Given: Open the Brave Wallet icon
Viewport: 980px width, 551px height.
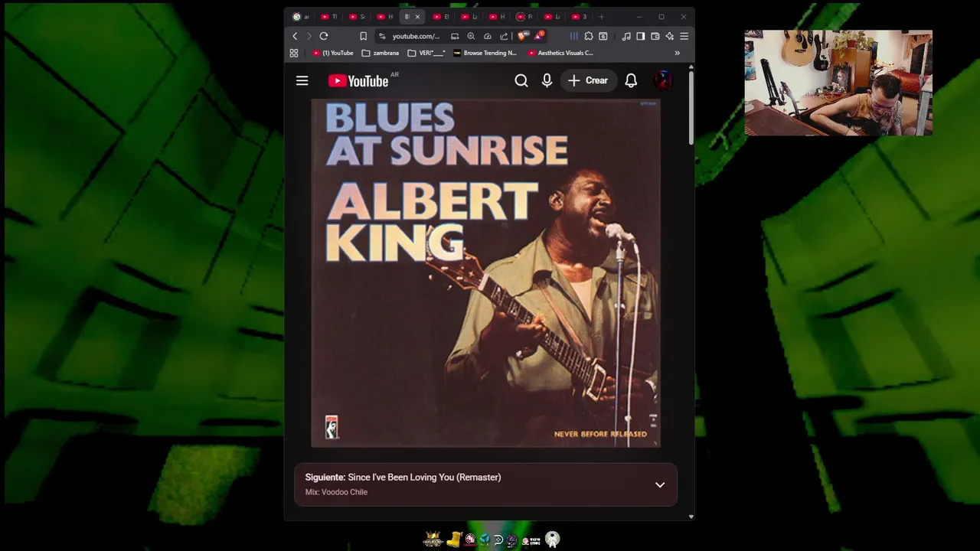Looking at the screenshot, I should click(x=655, y=36).
